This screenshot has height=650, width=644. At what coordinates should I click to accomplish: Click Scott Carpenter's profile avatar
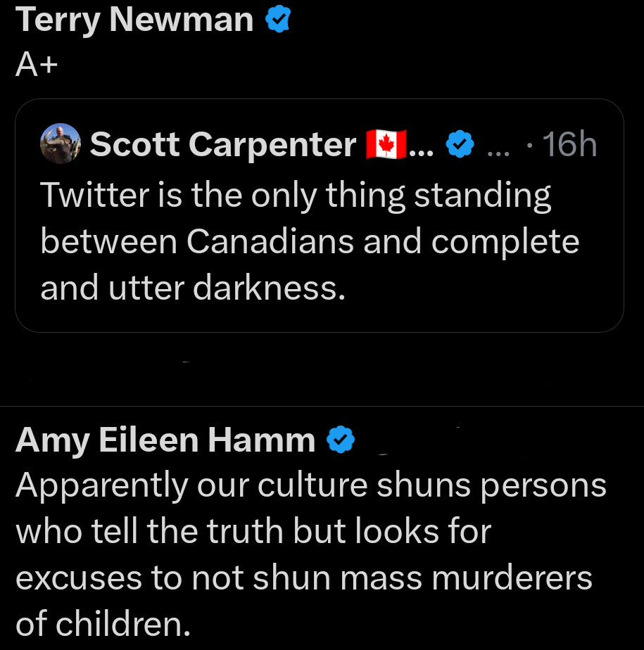tap(62, 144)
